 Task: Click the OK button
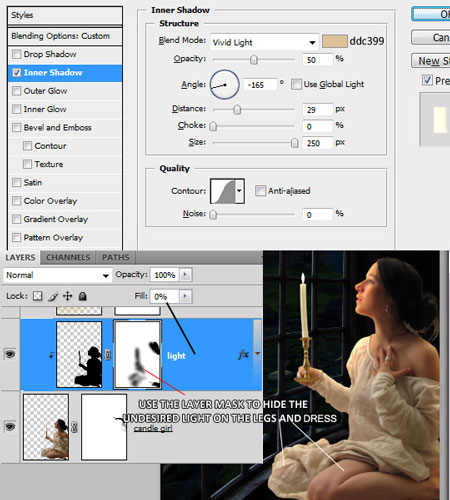[x=431, y=14]
